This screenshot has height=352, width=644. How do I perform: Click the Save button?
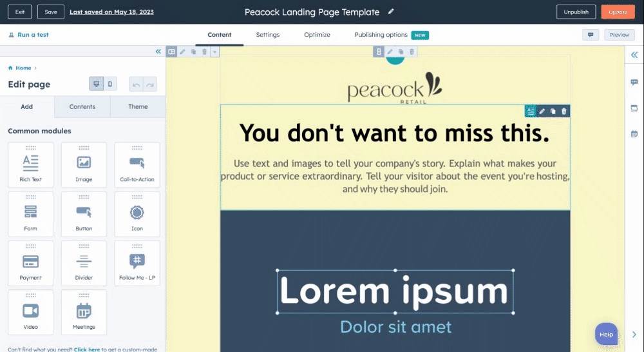pyautogui.click(x=51, y=12)
